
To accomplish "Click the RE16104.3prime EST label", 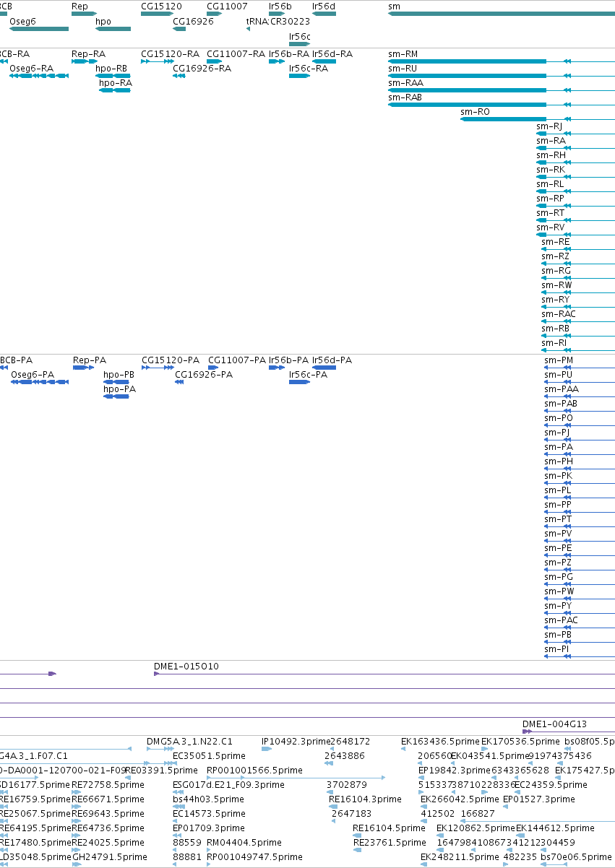I will (x=365, y=799).
